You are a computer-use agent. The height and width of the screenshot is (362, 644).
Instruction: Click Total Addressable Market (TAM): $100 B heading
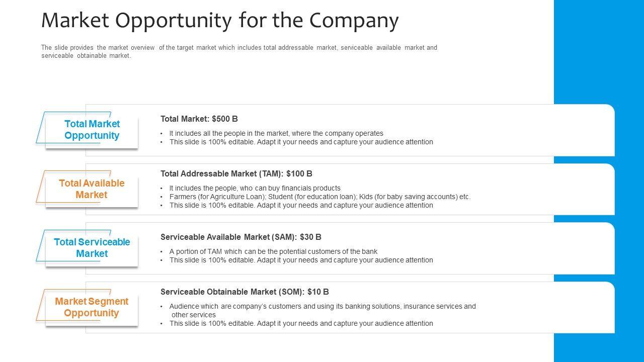(236, 174)
